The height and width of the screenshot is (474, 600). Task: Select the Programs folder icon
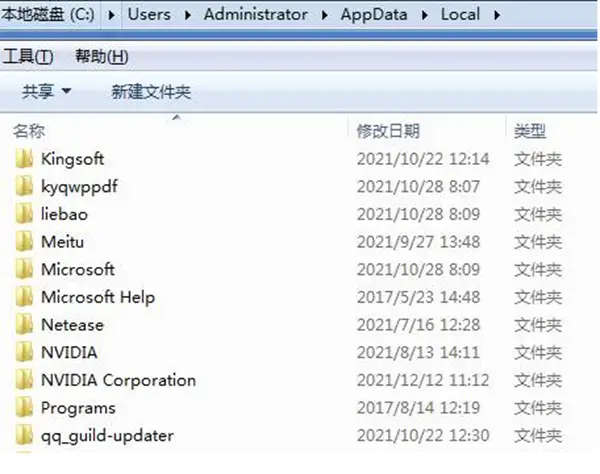(24, 408)
